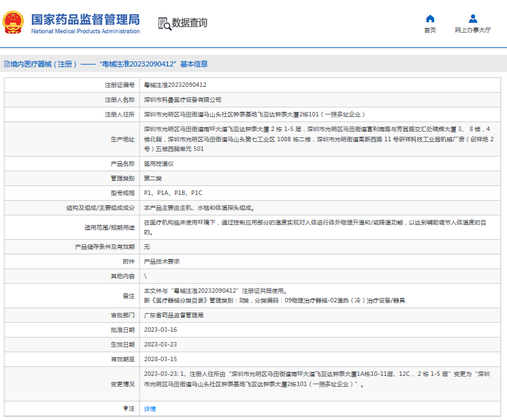
Task: Select 深圳市科曼医疗设备有限公司 registrant name
Action: pyautogui.click(x=182, y=100)
